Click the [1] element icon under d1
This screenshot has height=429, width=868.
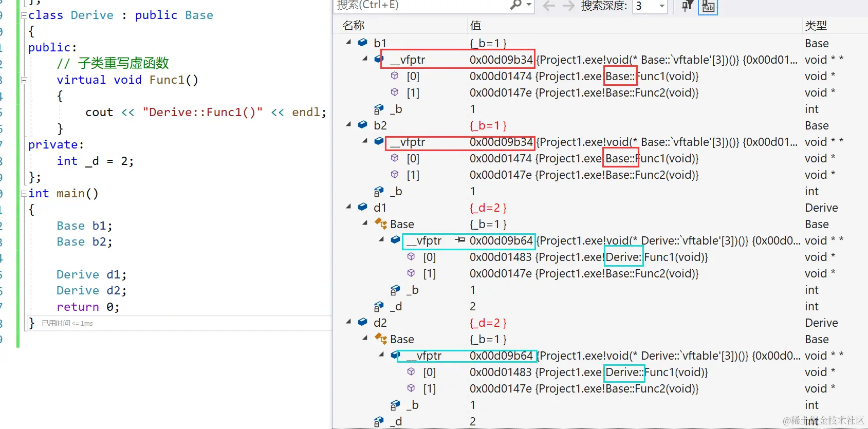point(411,273)
